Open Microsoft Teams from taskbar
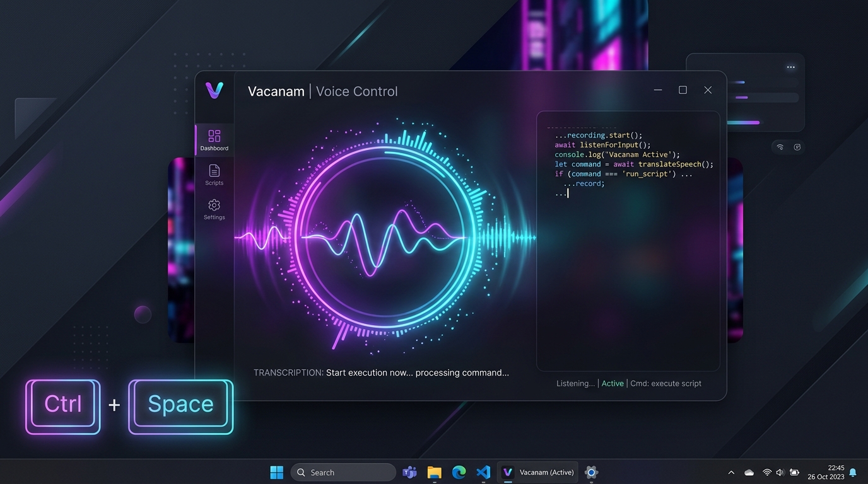Viewport: 868px width, 484px height. [x=410, y=472]
